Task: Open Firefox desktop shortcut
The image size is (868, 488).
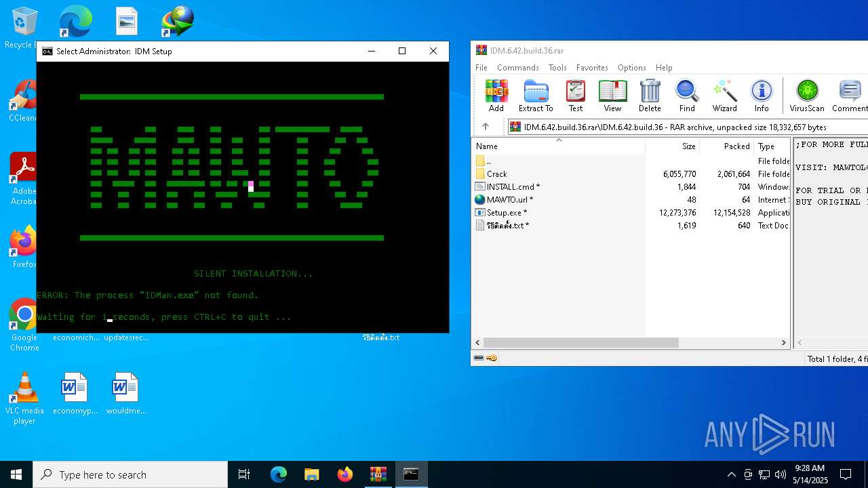Action: [x=24, y=247]
